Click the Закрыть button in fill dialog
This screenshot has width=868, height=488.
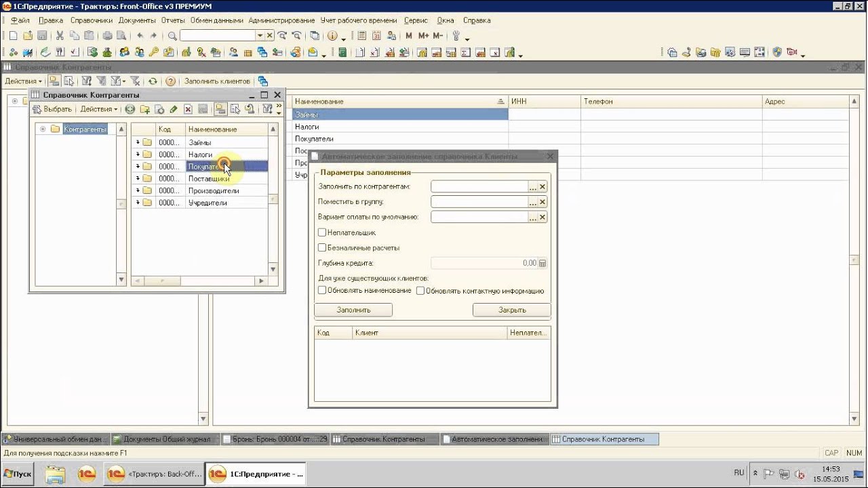click(512, 310)
